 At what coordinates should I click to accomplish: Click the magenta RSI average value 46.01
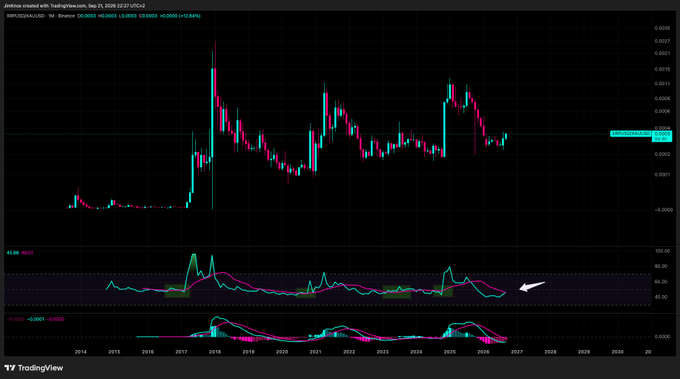click(x=27, y=253)
